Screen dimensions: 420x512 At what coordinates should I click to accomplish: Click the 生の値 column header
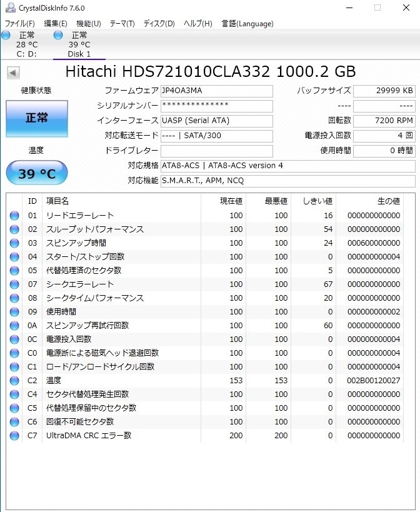[369, 201]
